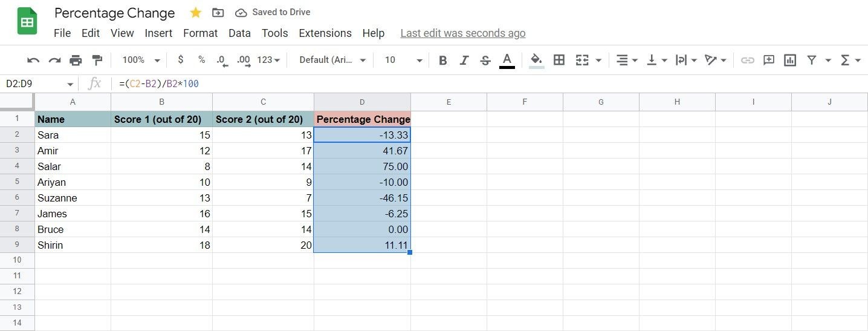Insert a chart

[x=789, y=60]
